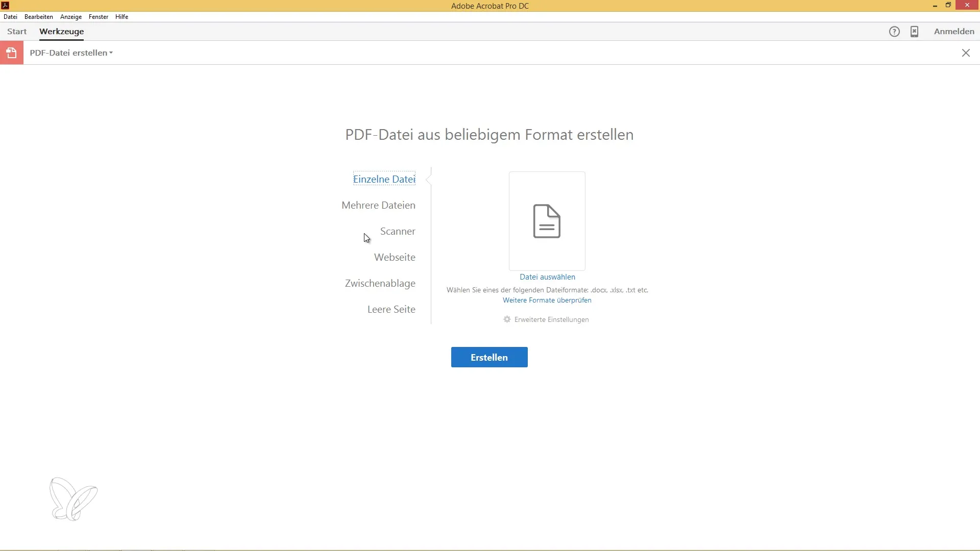Click Anmelden to sign in
Screen dimensions: 980x551
click(x=954, y=32)
